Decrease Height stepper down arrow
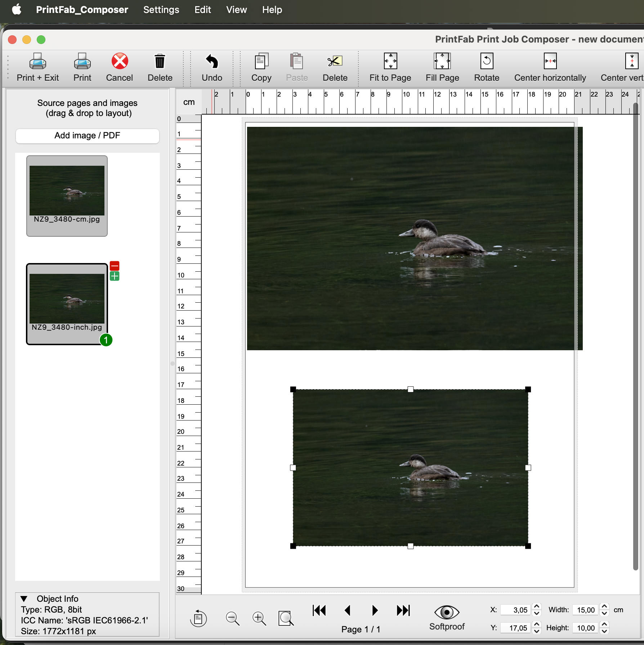This screenshot has height=645, width=644. tap(604, 632)
